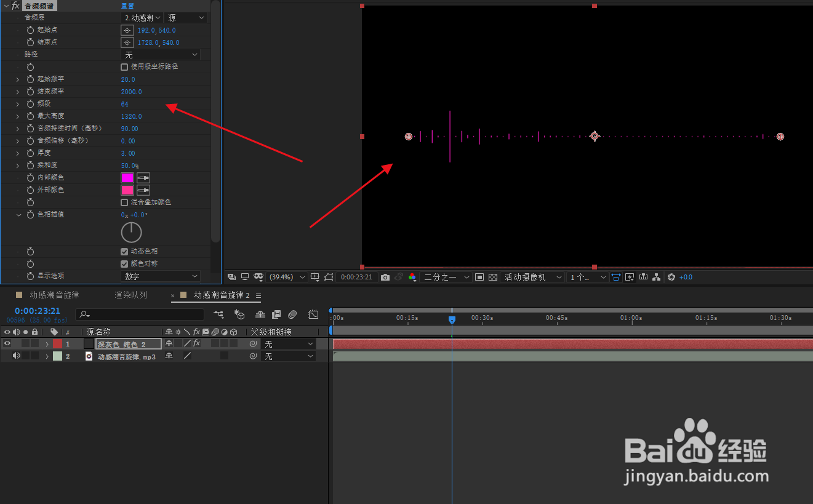Click the grid and guide options icon
813x504 pixels.
click(315, 278)
